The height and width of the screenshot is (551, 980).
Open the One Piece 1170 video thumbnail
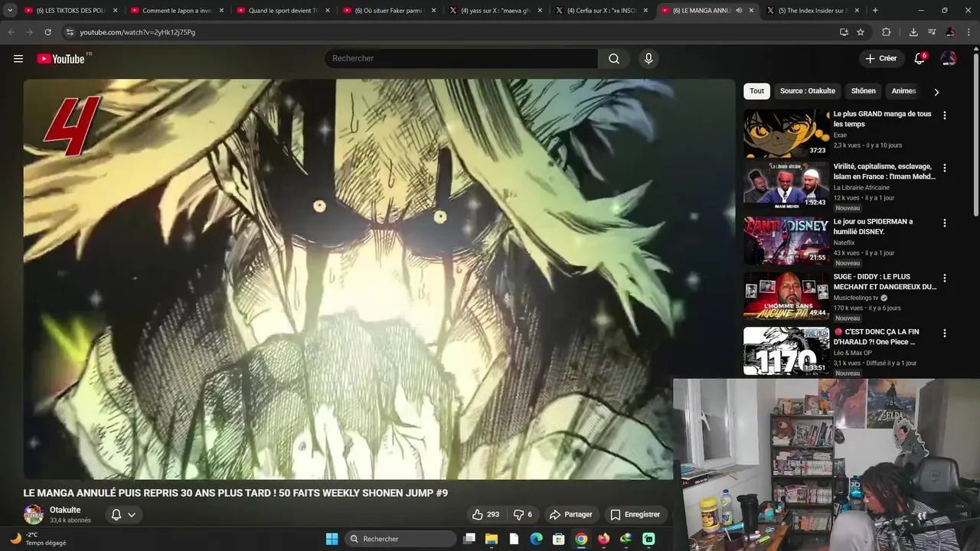786,350
